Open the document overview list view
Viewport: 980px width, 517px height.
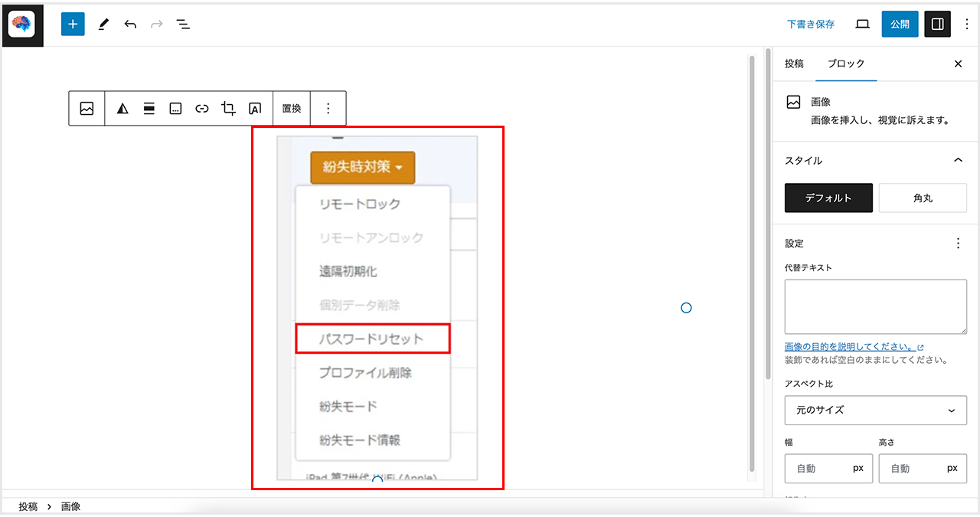tap(183, 24)
